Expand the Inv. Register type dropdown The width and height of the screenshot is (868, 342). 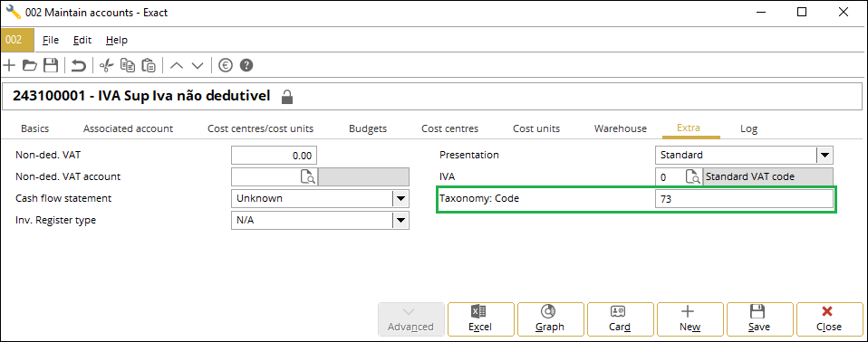(400, 221)
